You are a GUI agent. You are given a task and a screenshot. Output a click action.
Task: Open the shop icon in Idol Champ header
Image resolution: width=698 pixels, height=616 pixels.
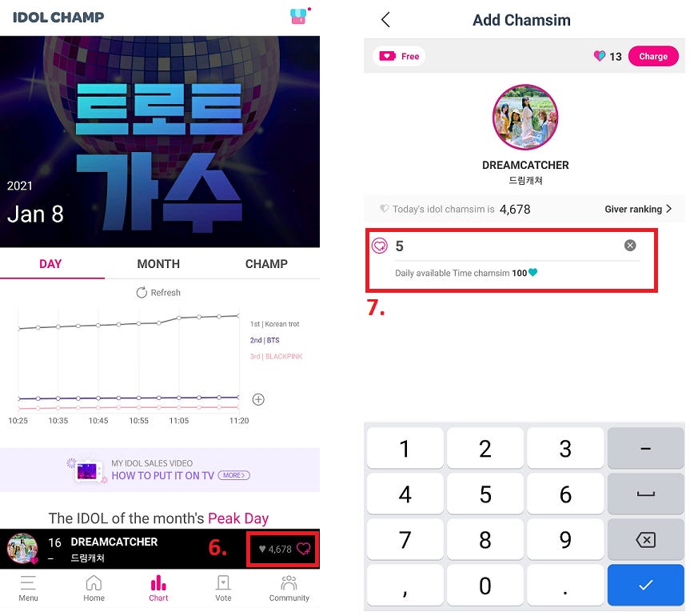[x=299, y=17]
